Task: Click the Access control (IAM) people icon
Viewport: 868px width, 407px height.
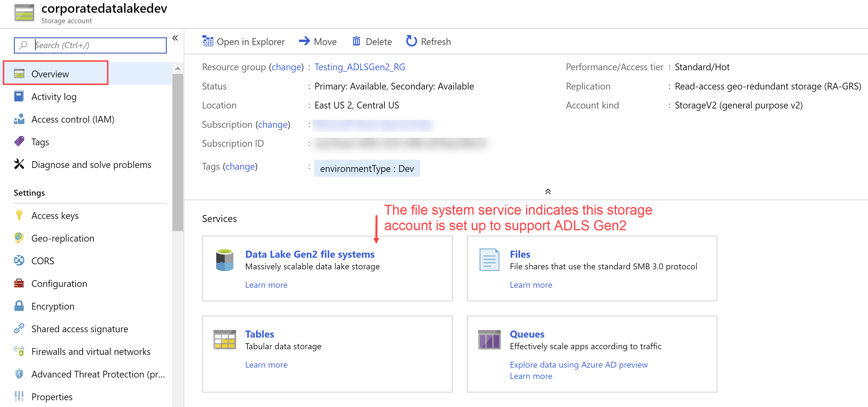Action: 19,119
